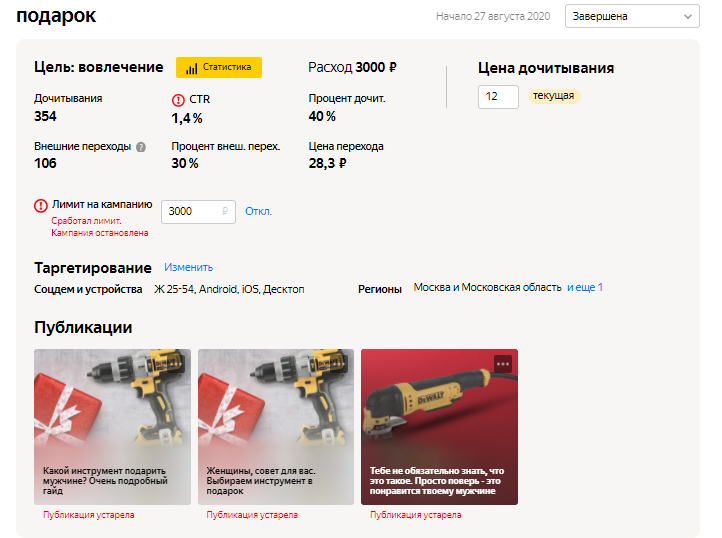Turn off the limit via the Откл. link
The image size is (722, 538).
click(258, 211)
